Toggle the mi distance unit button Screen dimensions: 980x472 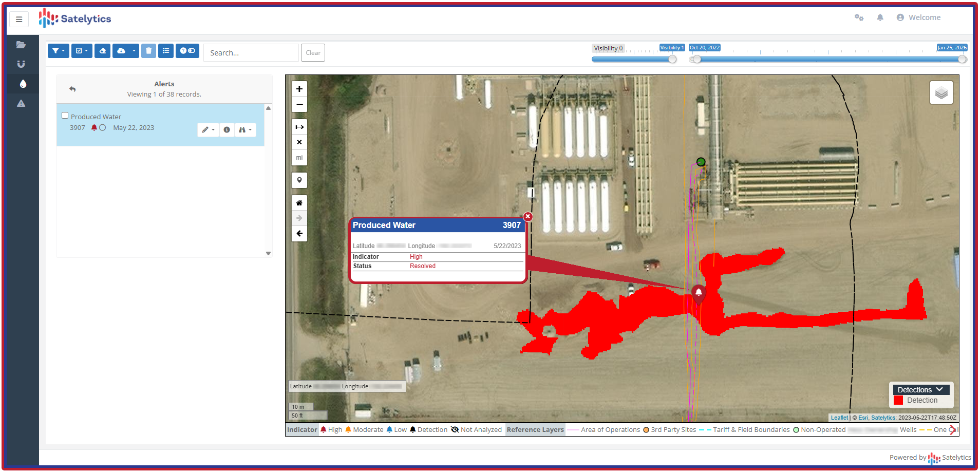click(x=299, y=158)
